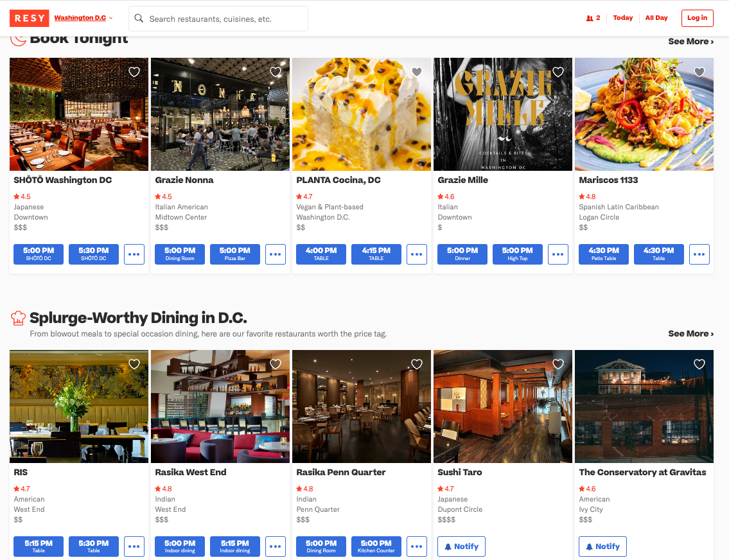See more Book Tonight restaurants
The height and width of the screenshot is (560, 729).
[690, 41]
